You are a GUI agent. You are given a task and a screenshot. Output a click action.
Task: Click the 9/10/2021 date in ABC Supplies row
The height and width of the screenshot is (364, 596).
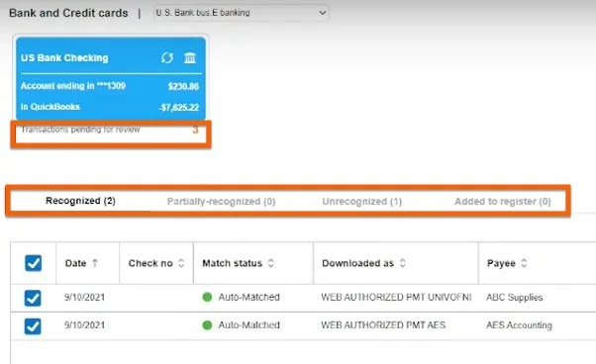[x=84, y=297]
